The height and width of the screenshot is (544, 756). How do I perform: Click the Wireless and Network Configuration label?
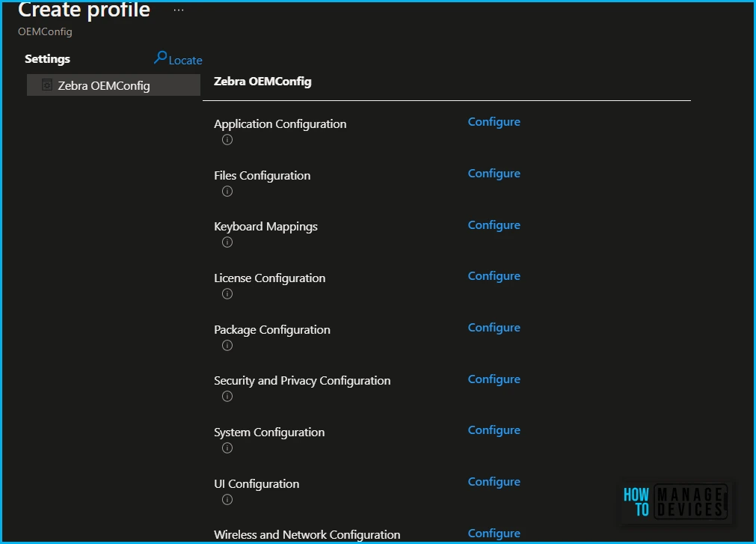[x=307, y=535]
